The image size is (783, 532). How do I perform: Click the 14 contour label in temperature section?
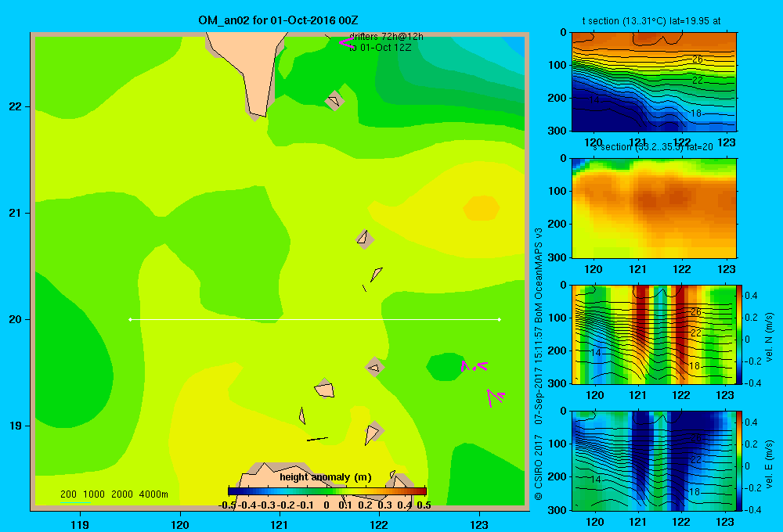[594, 100]
